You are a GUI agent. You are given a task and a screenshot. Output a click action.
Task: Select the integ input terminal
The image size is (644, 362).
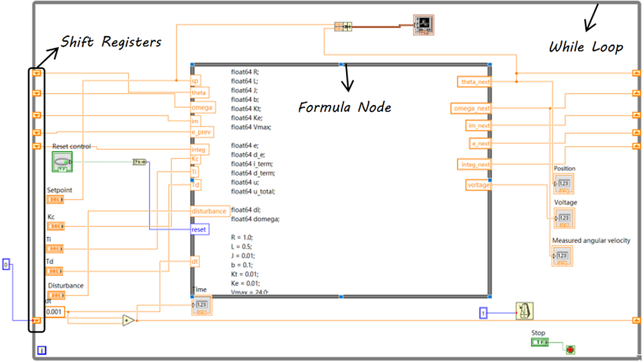pos(199,150)
